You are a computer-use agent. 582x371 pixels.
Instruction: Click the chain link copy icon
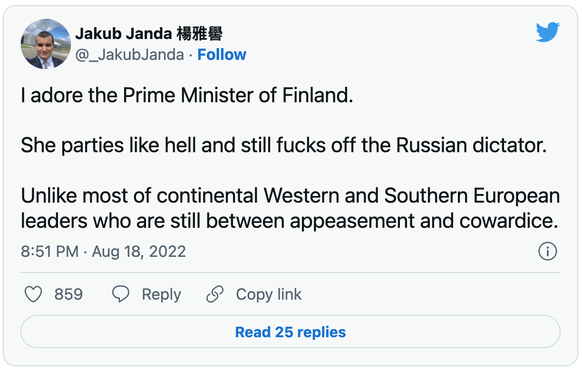tap(215, 294)
